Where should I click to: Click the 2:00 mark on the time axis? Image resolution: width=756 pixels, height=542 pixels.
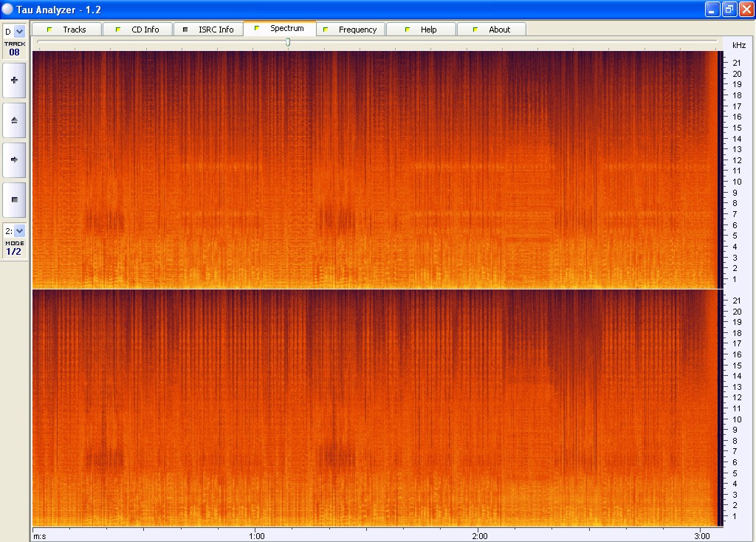(x=479, y=535)
